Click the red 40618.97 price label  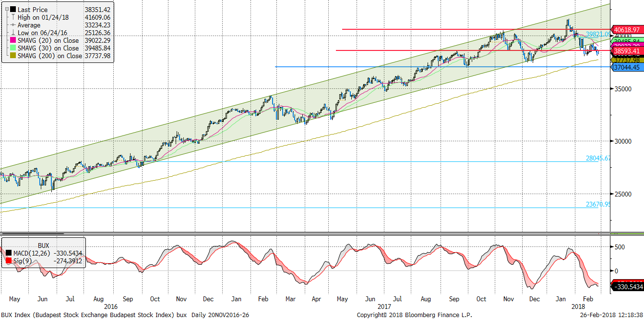point(627,30)
